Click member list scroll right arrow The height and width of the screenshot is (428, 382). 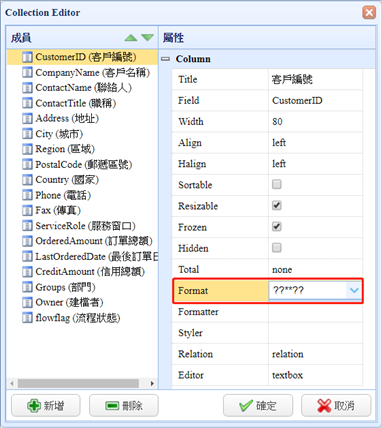(152, 383)
